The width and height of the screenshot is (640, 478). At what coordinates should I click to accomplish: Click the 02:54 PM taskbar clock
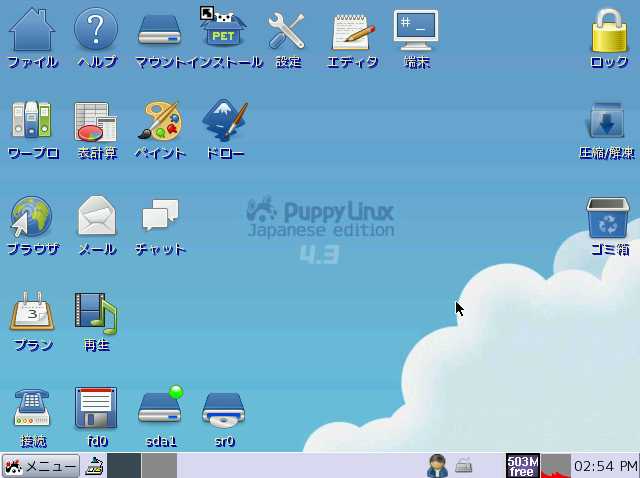pos(605,466)
